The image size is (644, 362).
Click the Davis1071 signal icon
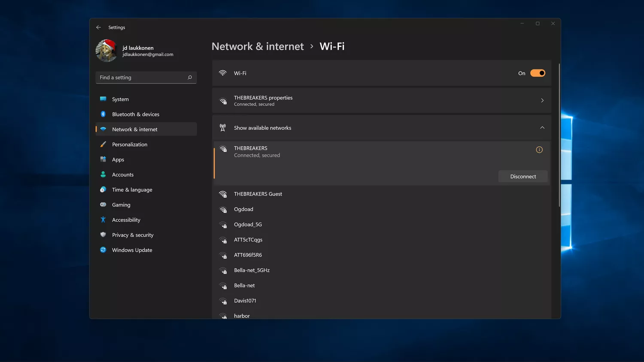[223, 301]
